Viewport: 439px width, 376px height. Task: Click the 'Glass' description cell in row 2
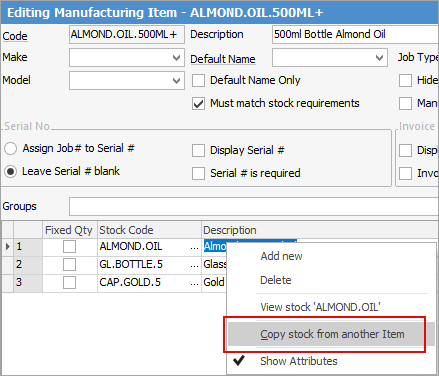tap(214, 265)
